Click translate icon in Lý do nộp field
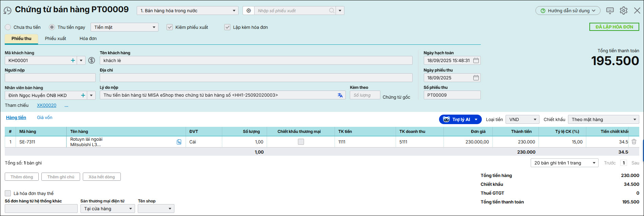 point(340,95)
